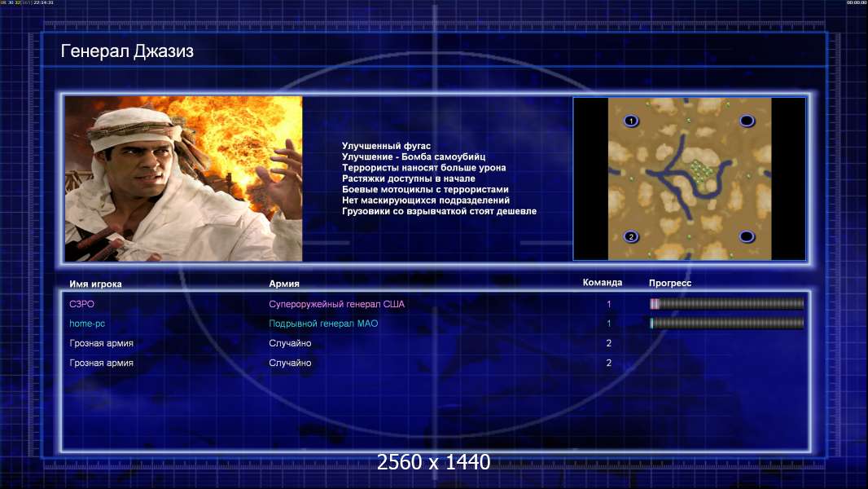This screenshot has width=868, height=489.
Task: Click the 'Генерал Джазиз' title heading
Action: pyautogui.click(x=127, y=51)
